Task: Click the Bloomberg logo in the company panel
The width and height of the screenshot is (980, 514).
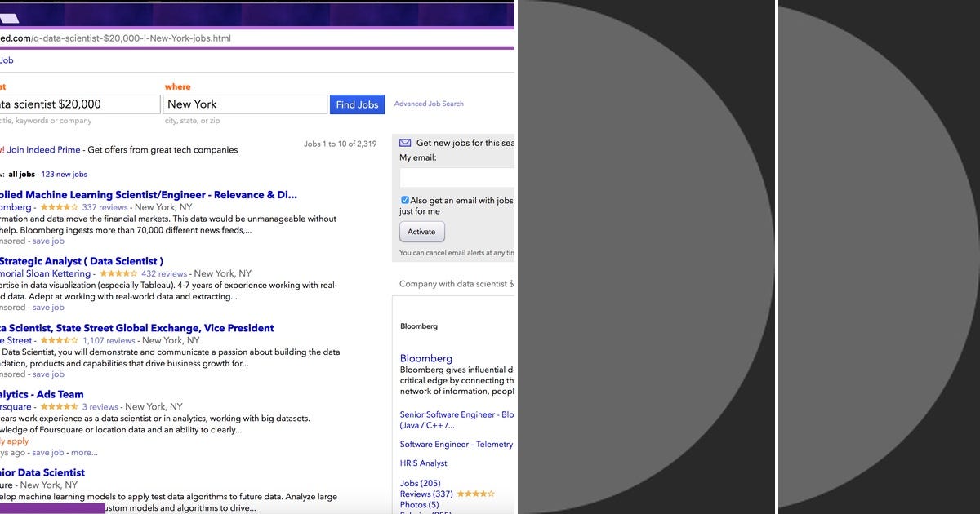Action: [x=419, y=326]
